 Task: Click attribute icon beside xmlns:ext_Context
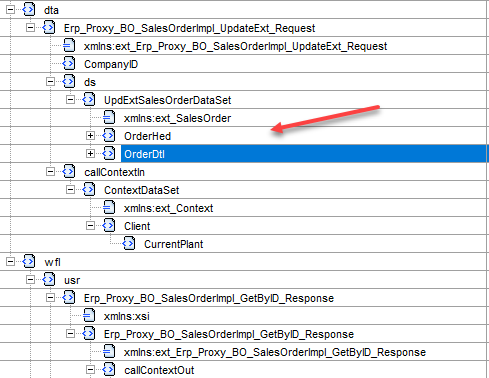point(109,208)
